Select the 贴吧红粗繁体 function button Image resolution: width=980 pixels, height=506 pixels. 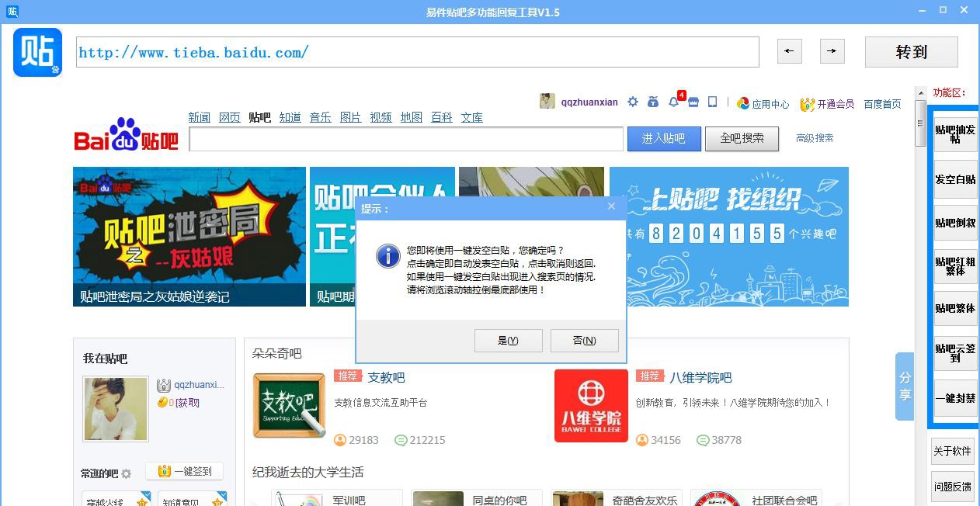click(x=955, y=266)
